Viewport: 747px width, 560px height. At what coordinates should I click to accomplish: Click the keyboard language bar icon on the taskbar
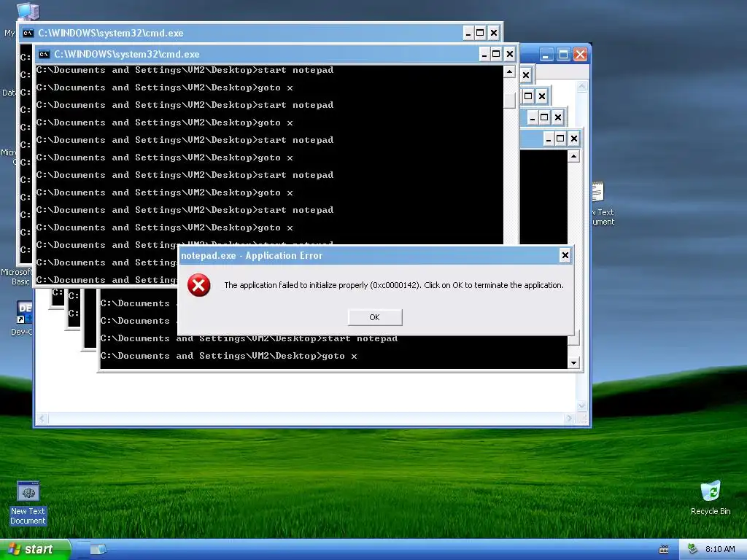(664, 550)
